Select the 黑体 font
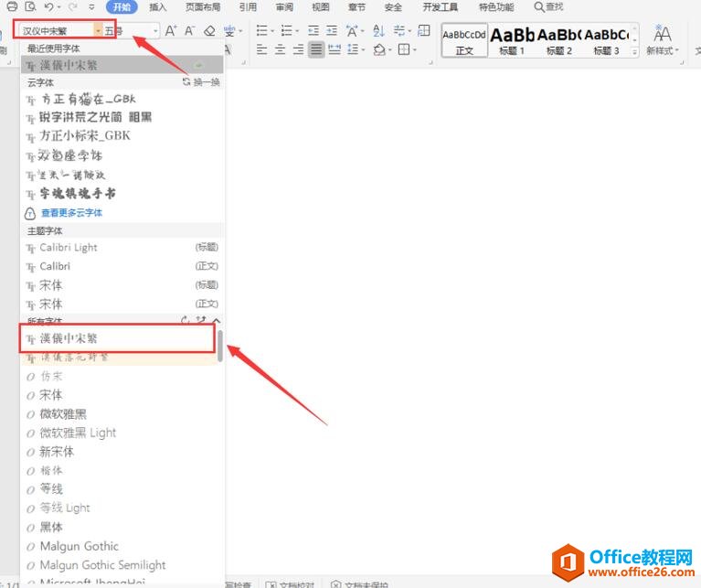This screenshot has width=701, height=588. [x=119, y=527]
